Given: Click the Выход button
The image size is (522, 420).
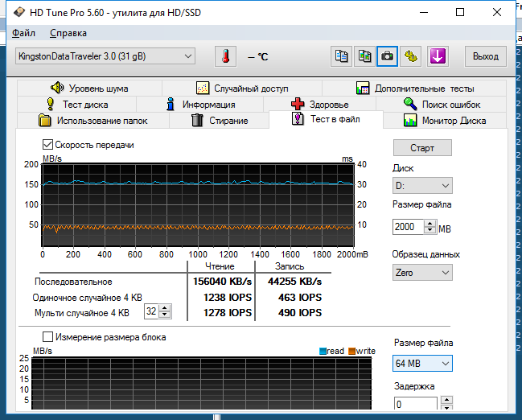Looking at the screenshot, I should (485, 56).
